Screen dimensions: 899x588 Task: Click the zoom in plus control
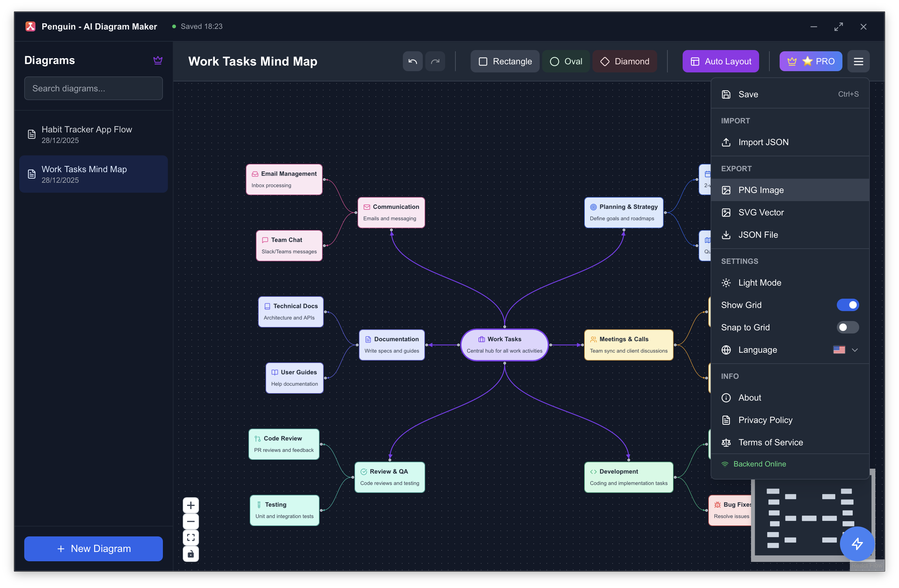[191, 505]
